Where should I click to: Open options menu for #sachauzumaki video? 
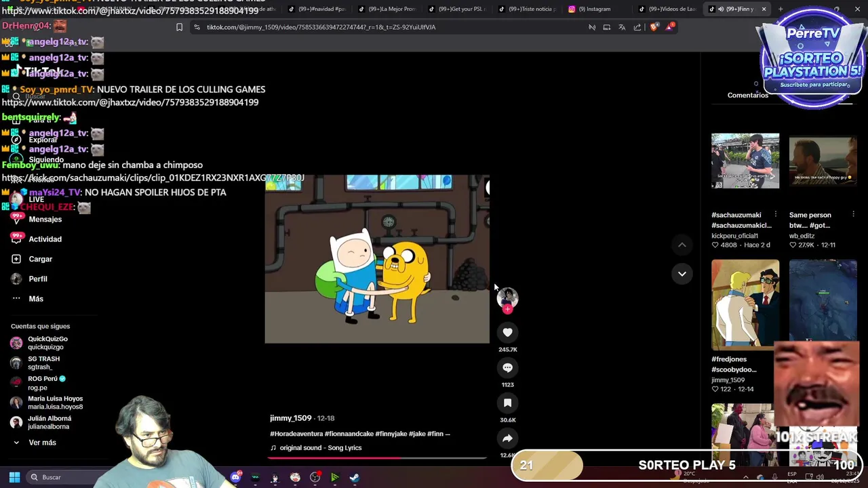pyautogui.click(x=775, y=215)
